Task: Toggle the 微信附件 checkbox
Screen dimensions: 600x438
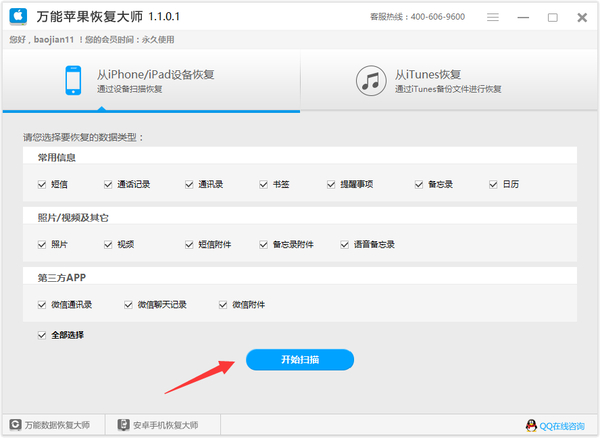Action: tap(223, 305)
